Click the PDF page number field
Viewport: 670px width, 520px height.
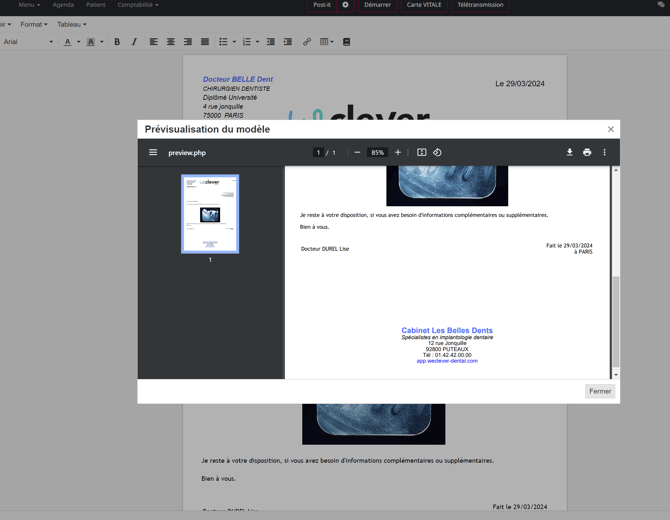318,153
